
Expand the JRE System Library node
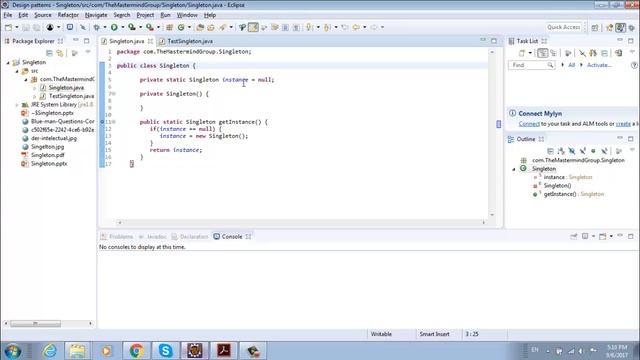pyautogui.click(x=17, y=105)
